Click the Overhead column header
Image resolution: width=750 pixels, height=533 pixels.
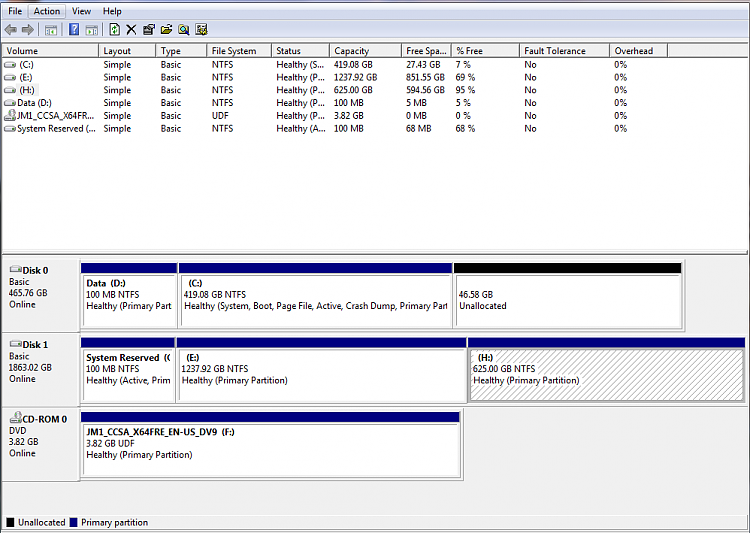639,51
